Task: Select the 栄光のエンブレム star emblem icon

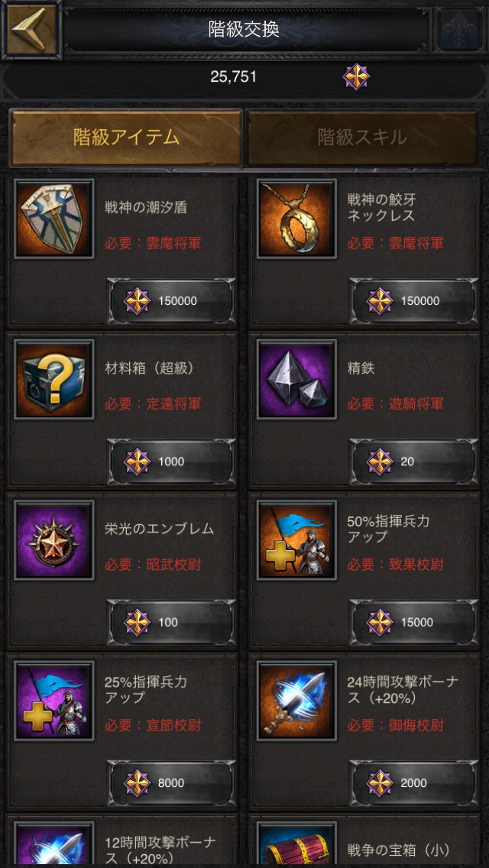Action: pyautogui.click(x=54, y=539)
